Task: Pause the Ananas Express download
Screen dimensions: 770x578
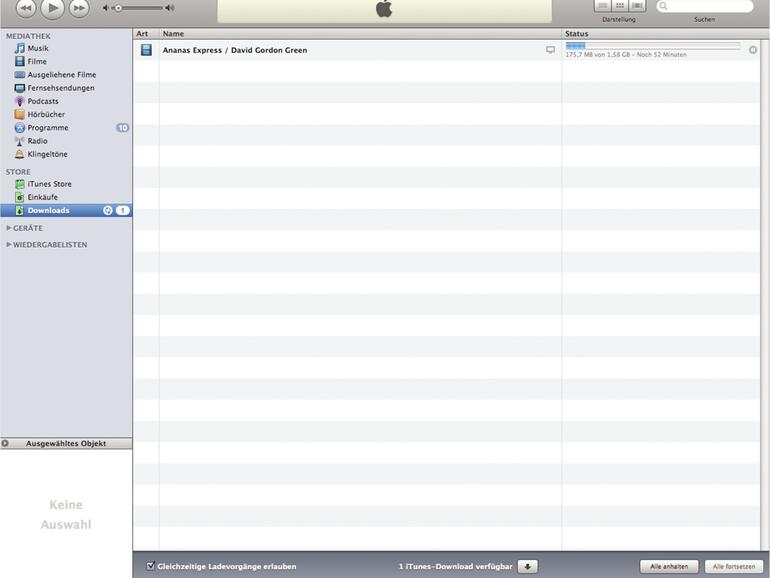Action: click(x=753, y=50)
